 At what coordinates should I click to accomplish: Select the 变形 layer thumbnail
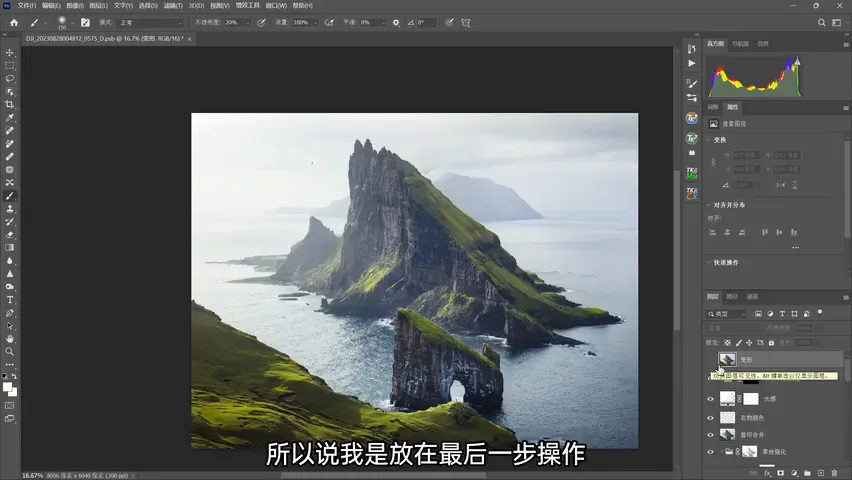[727, 359]
